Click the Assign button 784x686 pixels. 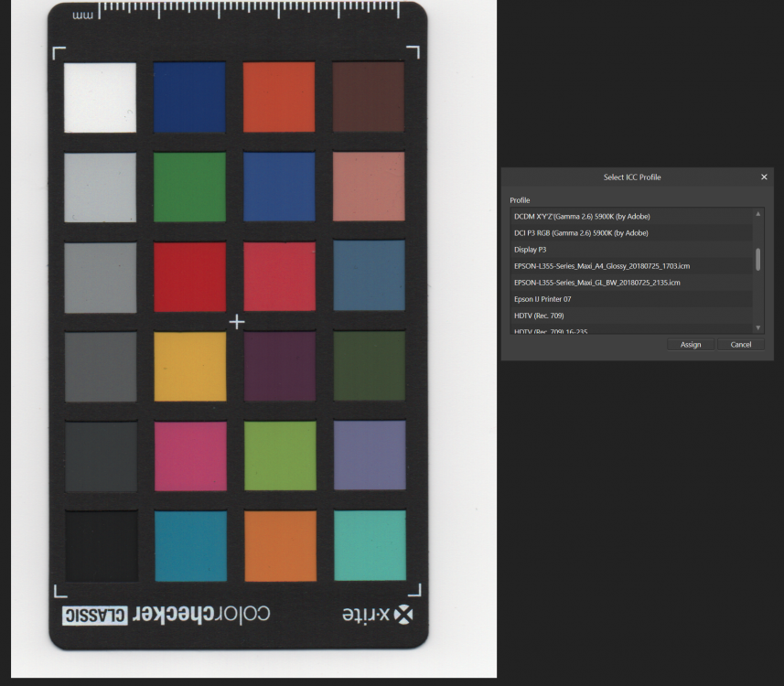[691, 345]
